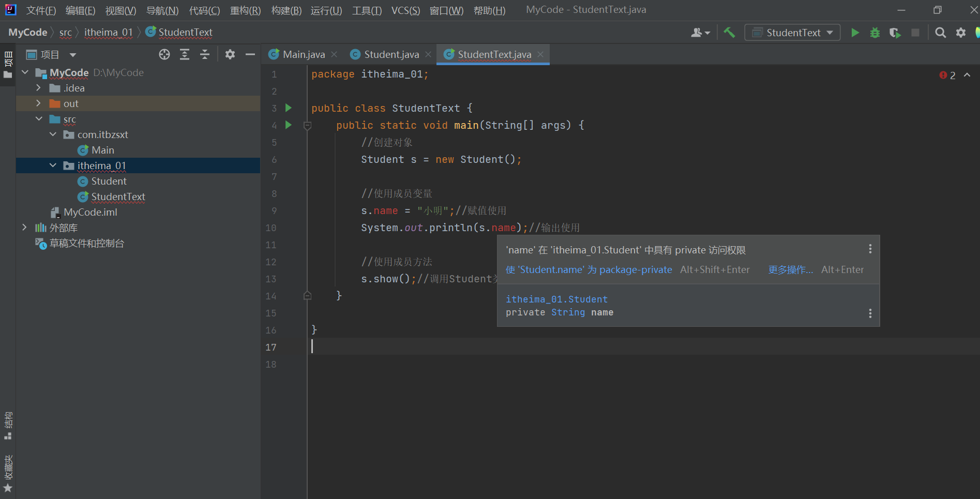Click the Build project hammer icon
This screenshot has height=499, width=980.
pyautogui.click(x=729, y=33)
